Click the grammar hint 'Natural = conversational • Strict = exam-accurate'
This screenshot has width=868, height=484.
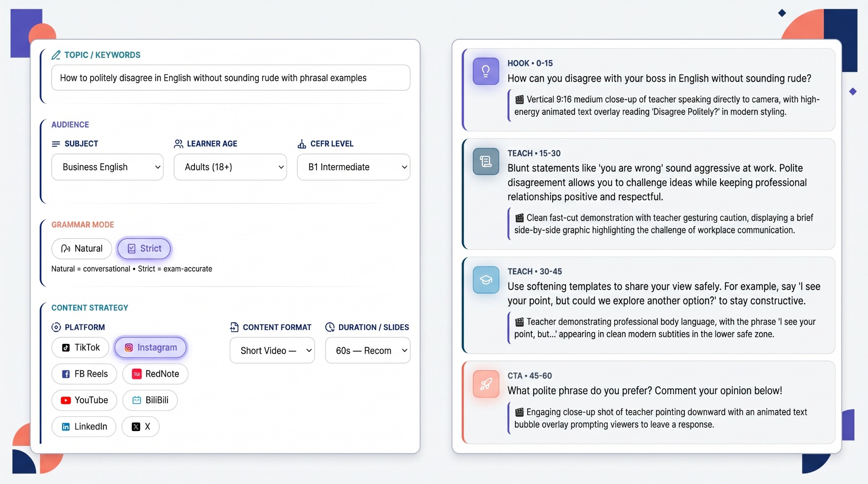[x=132, y=269]
